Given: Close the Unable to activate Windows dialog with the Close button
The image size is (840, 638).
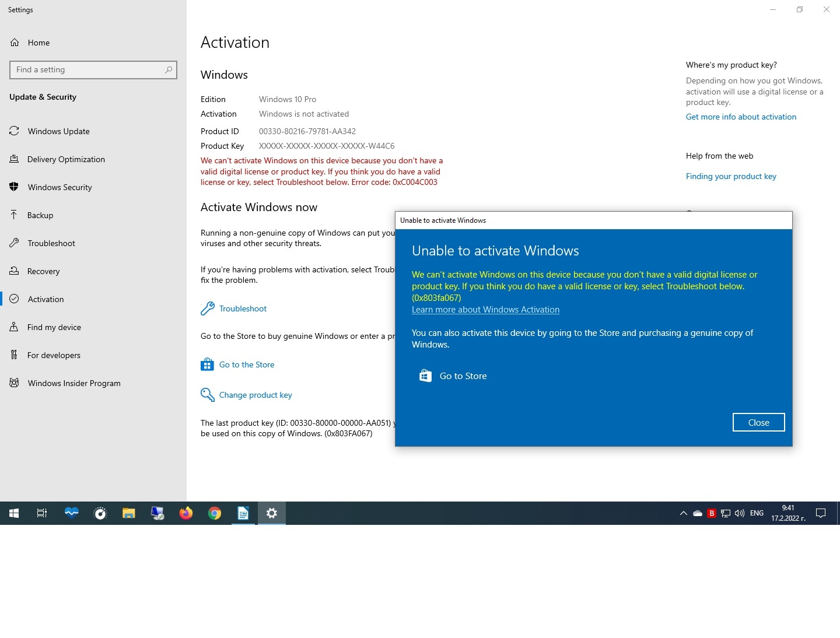Looking at the screenshot, I should (x=758, y=422).
